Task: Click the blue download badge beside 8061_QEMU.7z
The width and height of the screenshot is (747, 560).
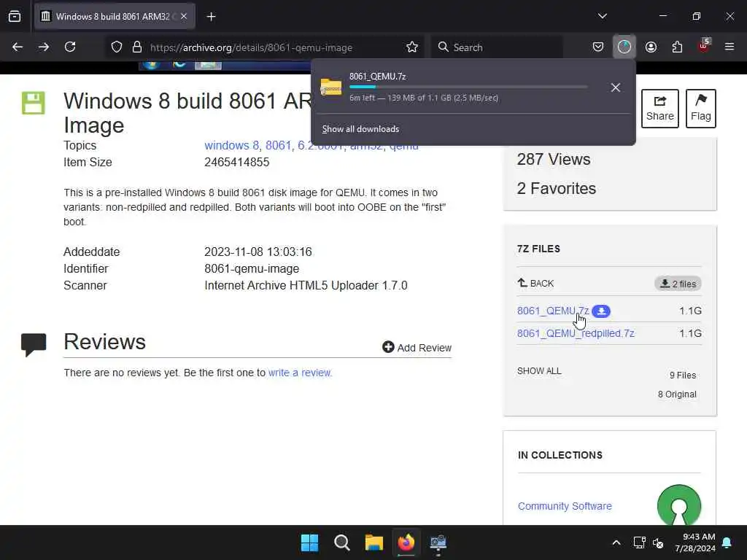Action: 601,311
